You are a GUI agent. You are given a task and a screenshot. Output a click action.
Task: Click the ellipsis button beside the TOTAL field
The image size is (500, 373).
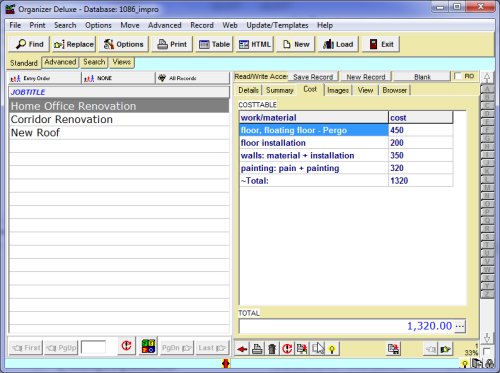(460, 326)
